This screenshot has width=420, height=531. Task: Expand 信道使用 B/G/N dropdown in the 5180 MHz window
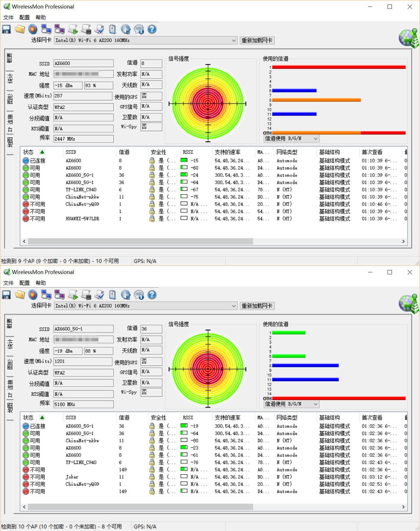pos(291,404)
